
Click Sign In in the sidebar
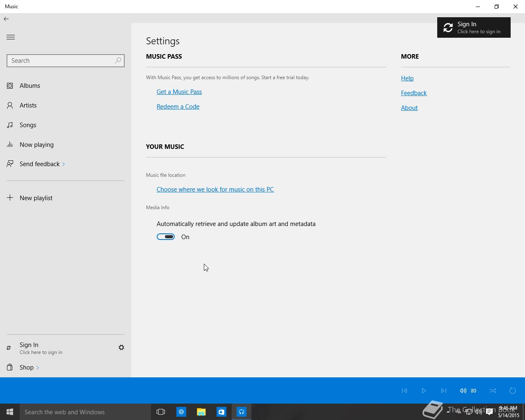pyautogui.click(x=41, y=348)
